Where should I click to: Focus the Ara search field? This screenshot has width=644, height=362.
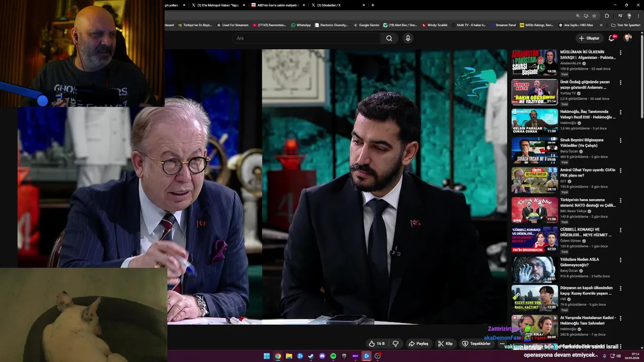[x=307, y=38]
